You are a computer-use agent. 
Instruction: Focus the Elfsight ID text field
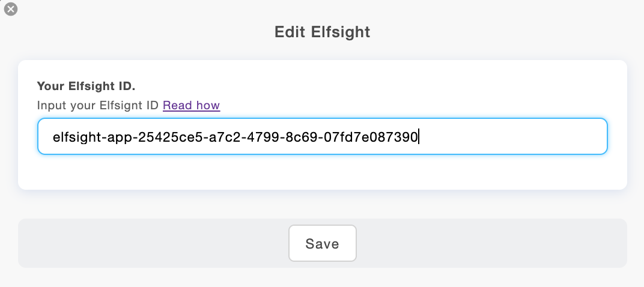322,136
